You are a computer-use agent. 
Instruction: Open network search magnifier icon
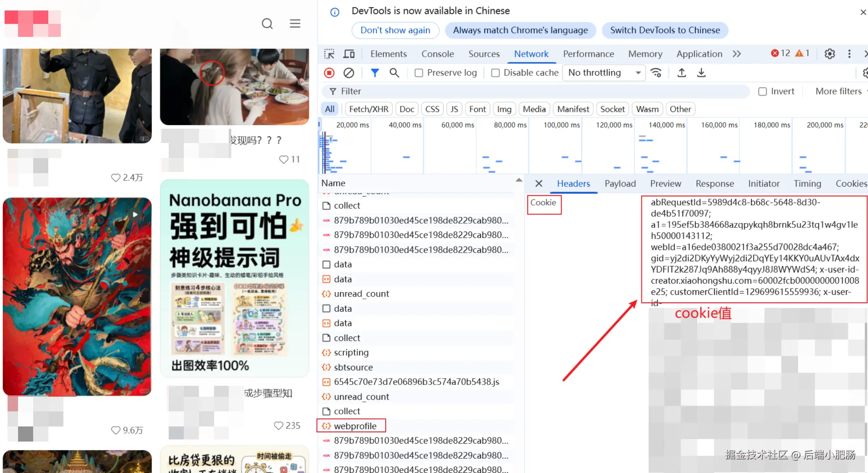point(394,73)
